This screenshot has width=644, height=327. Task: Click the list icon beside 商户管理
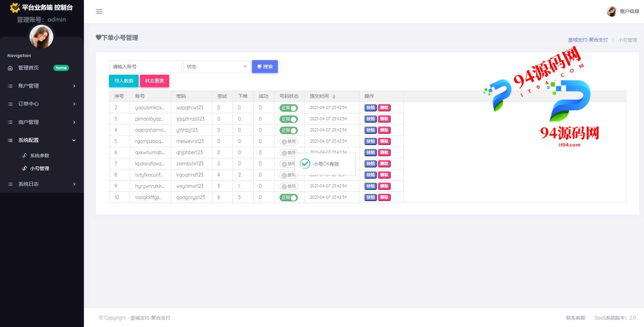click(x=10, y=122)
